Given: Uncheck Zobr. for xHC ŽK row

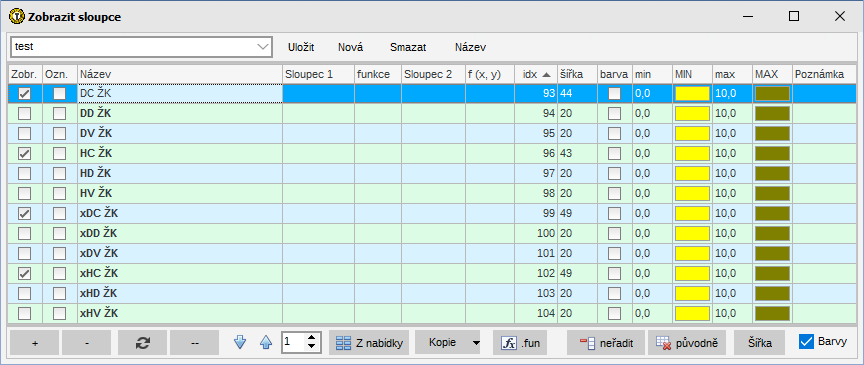Looking at the screenshot, I should (24, 273).
